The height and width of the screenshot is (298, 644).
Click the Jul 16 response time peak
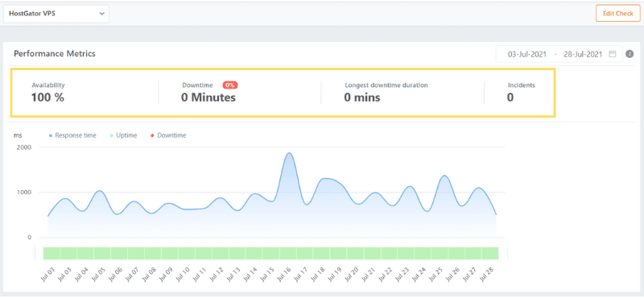tap(290, 153)
